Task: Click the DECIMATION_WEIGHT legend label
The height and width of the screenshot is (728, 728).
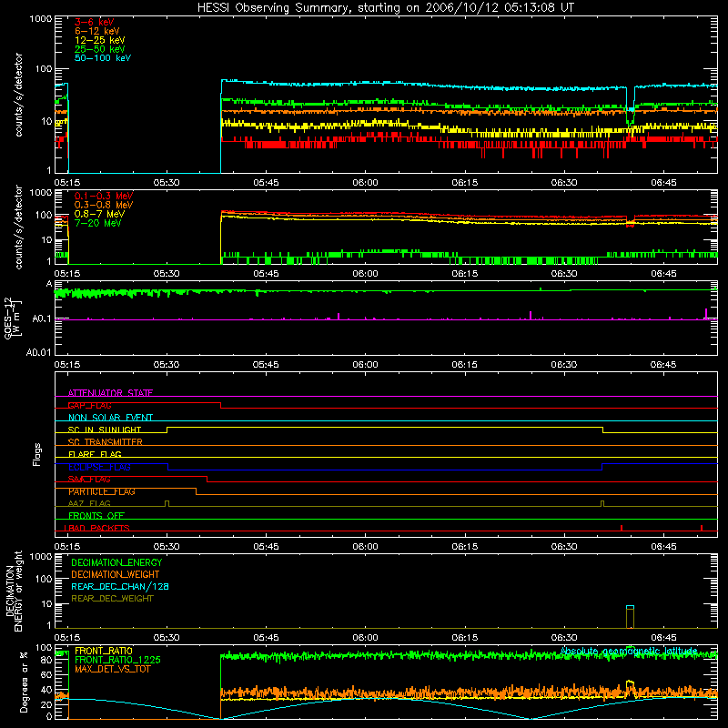Action: pos(116,574)
